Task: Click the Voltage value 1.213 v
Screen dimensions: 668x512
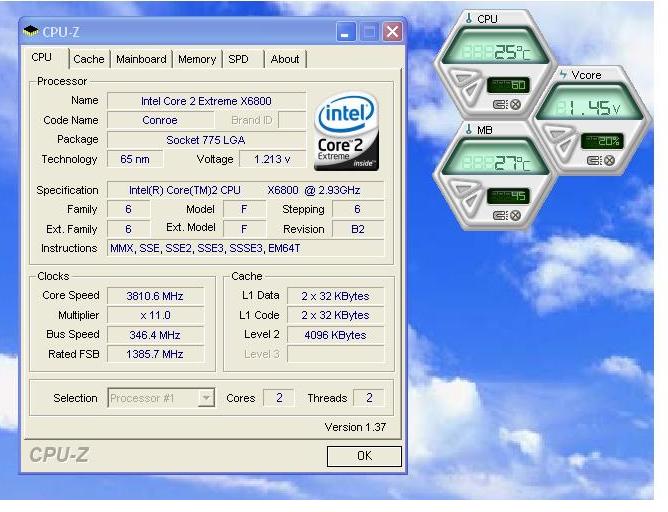Action: (272, 159)
